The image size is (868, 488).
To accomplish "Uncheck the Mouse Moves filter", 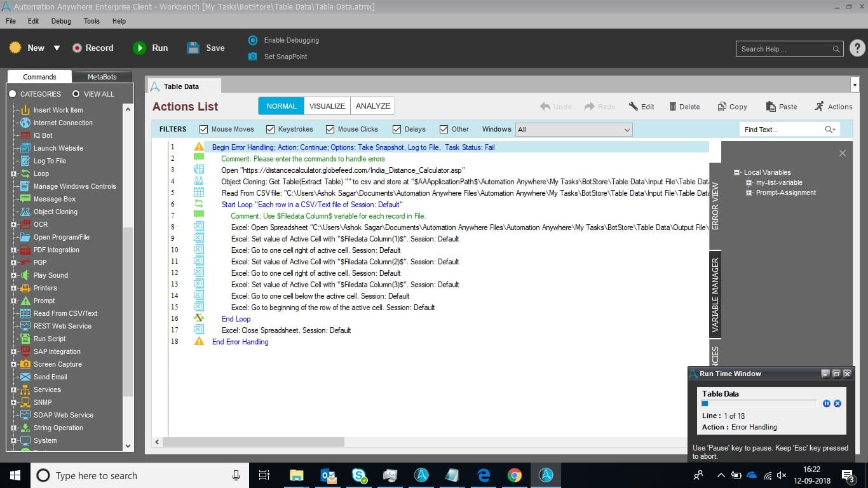I will (x=204, y=129).
